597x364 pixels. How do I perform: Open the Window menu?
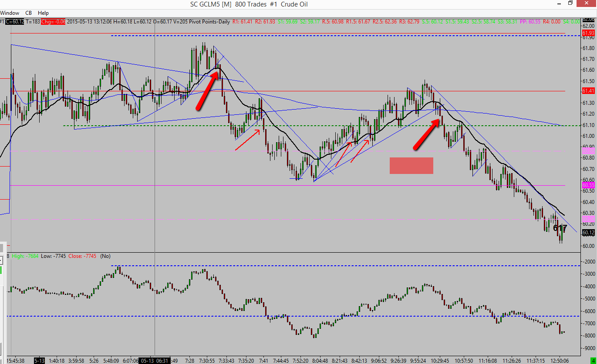click(9, 13)
